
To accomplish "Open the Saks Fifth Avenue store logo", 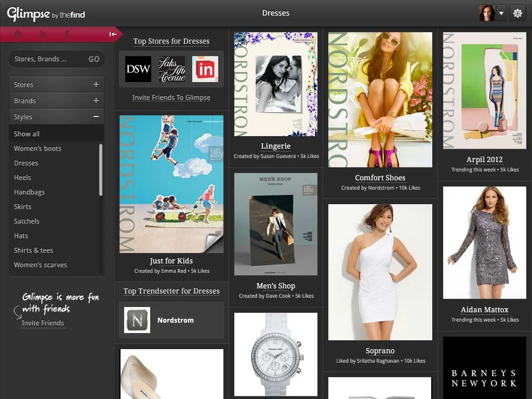I will click(171, 69).
